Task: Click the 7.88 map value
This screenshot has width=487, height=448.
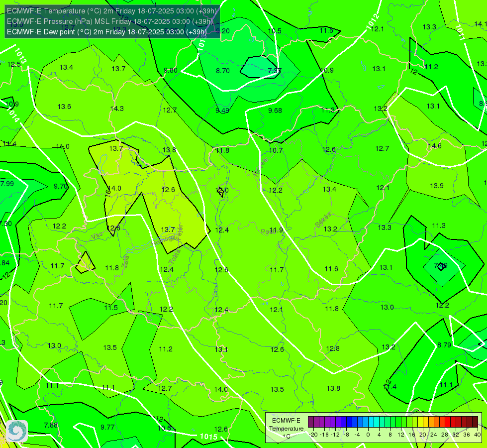Action: pos(51,425)
